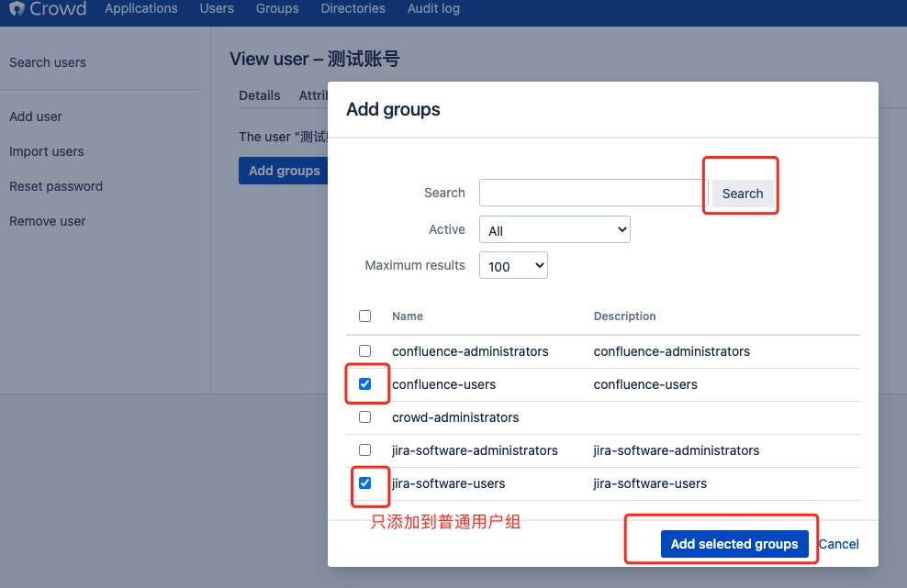The height and width of the screenshot is (588, 907).
Task: Click Add user in sidebar
Action: point(36,116)
